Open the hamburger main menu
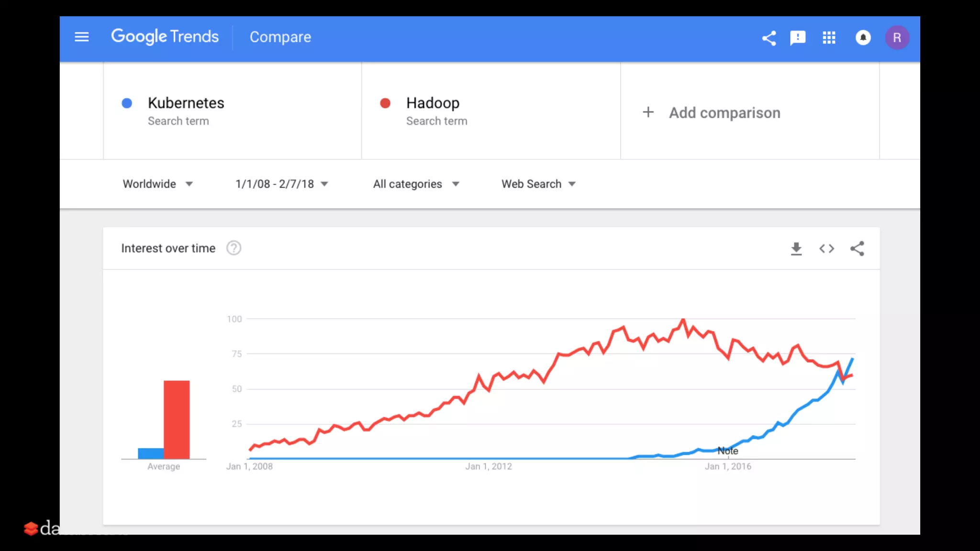The image size is (980, 551). tap(82, 37)
